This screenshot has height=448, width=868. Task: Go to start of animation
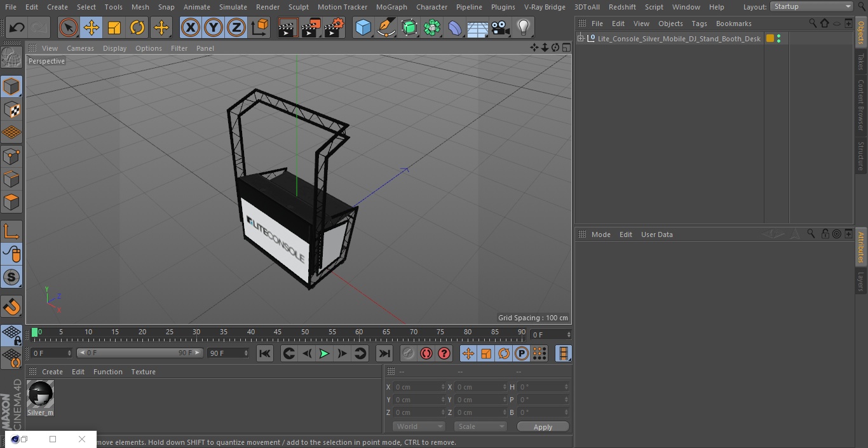click(265, 353)
